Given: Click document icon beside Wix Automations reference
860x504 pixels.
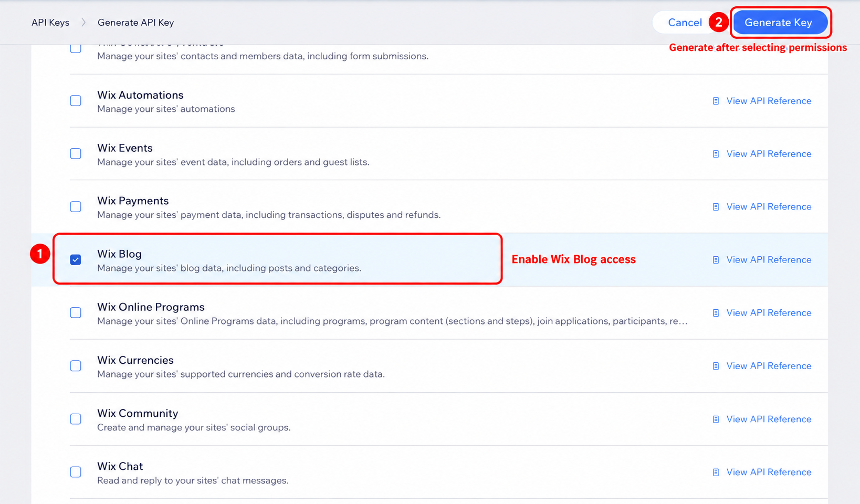Looking at the screenshot, I should [x=716, y=101].
